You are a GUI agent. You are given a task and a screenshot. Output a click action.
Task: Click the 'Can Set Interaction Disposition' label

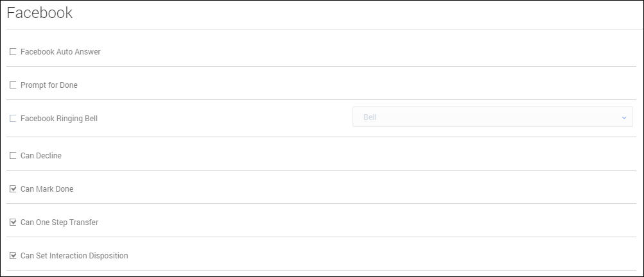point(74,256)
